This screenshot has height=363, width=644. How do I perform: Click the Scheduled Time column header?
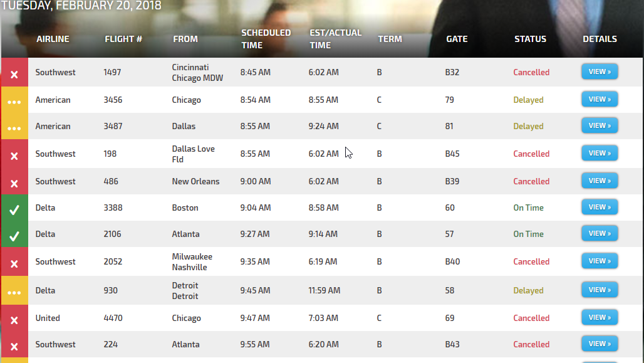point(266,39)
